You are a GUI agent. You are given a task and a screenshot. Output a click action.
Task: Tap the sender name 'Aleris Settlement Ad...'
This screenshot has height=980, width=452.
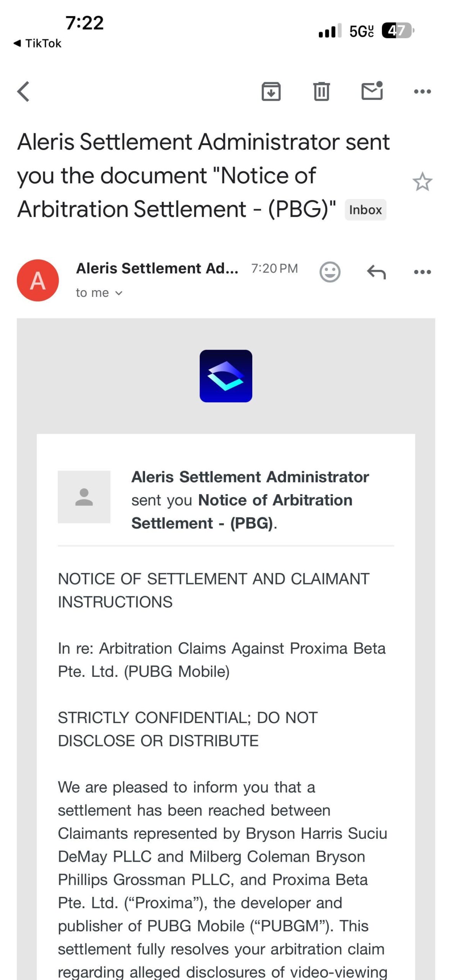(x=157, y=268)
